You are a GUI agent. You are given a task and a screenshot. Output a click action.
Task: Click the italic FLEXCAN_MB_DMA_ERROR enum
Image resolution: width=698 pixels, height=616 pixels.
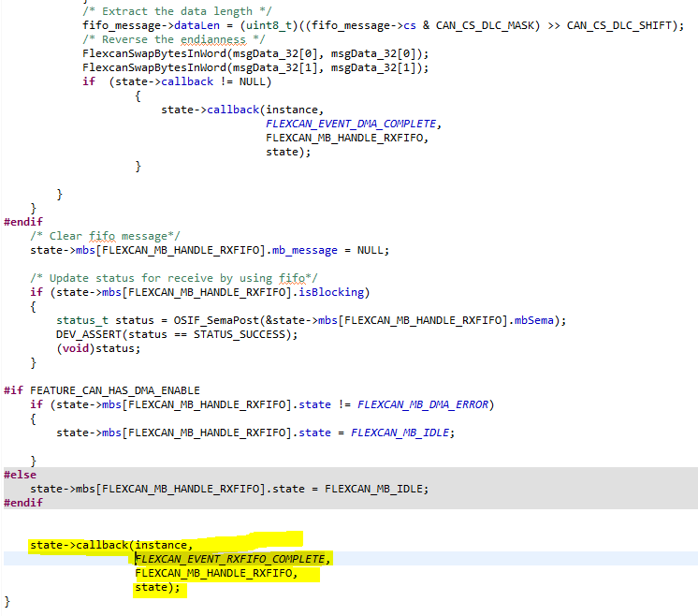[x=423, y=404]
